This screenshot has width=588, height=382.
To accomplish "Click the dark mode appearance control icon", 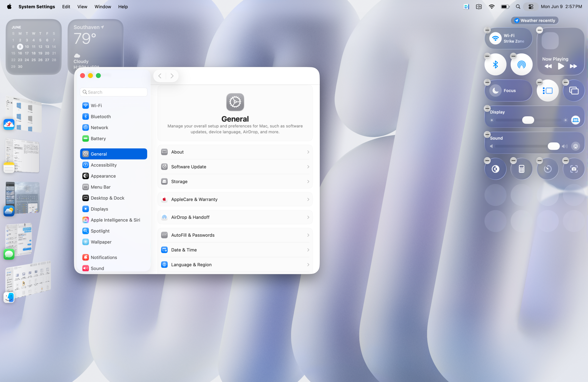I will click(x=495, y=169).
